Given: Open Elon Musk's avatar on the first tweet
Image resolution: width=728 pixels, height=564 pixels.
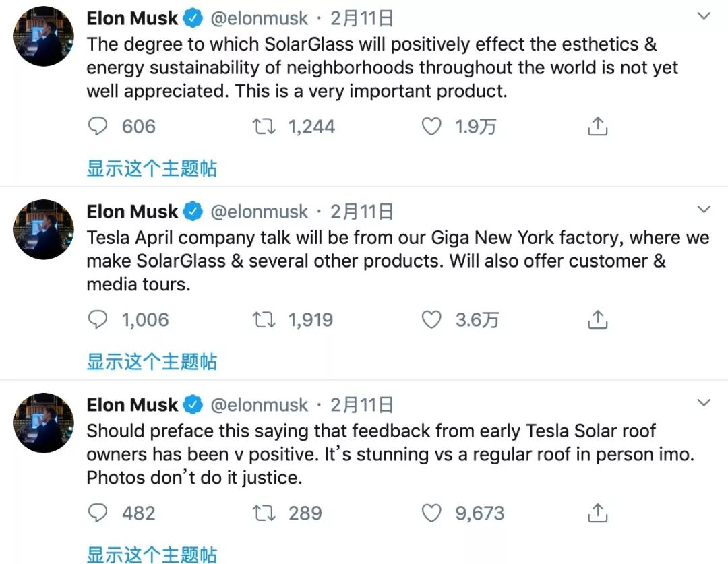Looking at the screenshot, I should pos(43,37).
